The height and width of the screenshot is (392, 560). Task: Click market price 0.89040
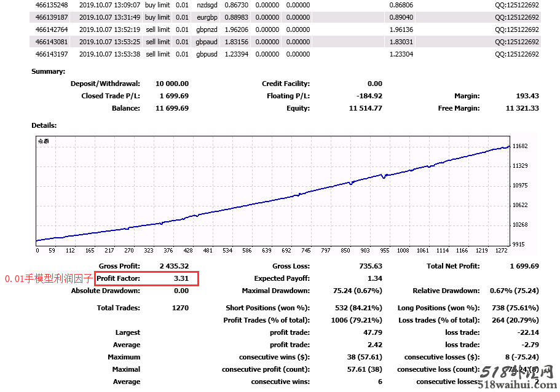[401, 17]
